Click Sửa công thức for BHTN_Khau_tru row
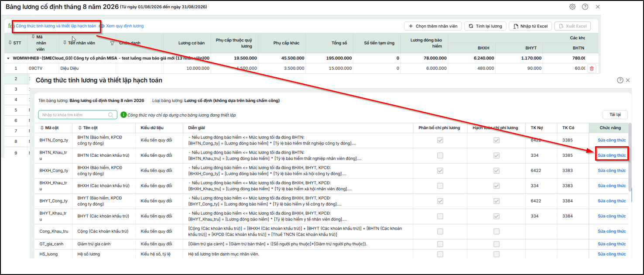 tap(612, 155)
